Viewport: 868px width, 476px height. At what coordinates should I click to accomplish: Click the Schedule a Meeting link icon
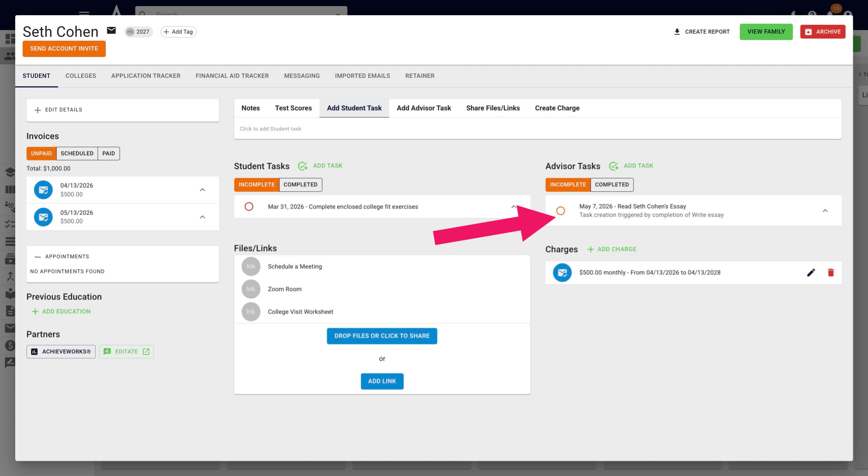(x=251, y=266)
